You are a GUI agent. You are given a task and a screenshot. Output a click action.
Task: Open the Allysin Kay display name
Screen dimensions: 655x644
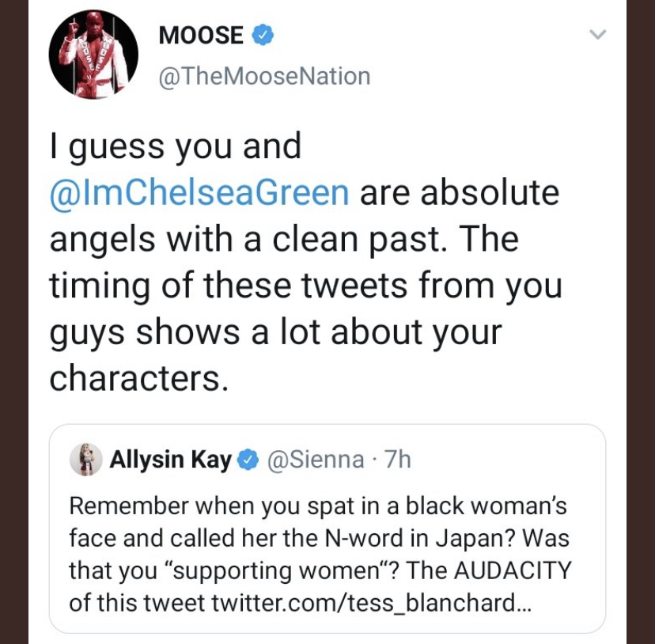coord(170,460)
